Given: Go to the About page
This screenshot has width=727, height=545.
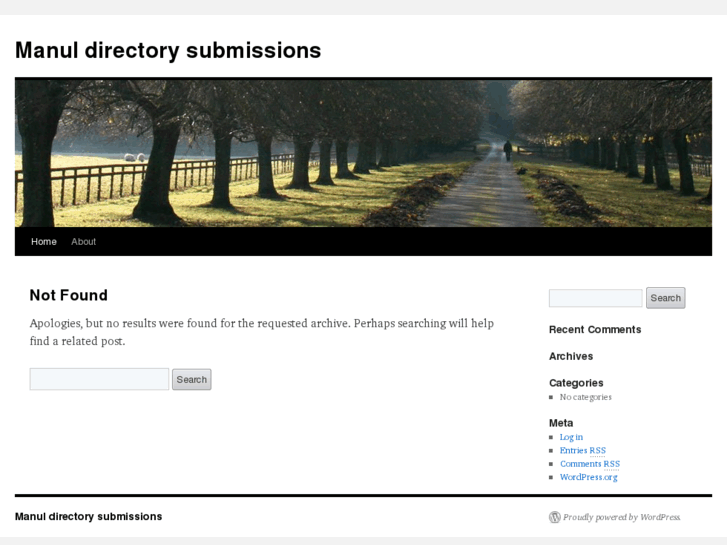Looking at the screenshot, I should coord(84,242).
